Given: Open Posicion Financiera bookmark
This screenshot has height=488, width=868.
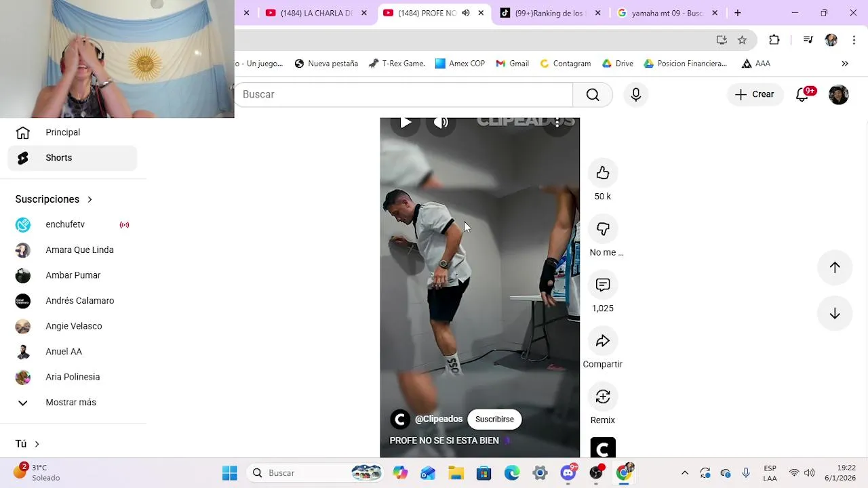Looking at the screenshot, I should (686, 64).
